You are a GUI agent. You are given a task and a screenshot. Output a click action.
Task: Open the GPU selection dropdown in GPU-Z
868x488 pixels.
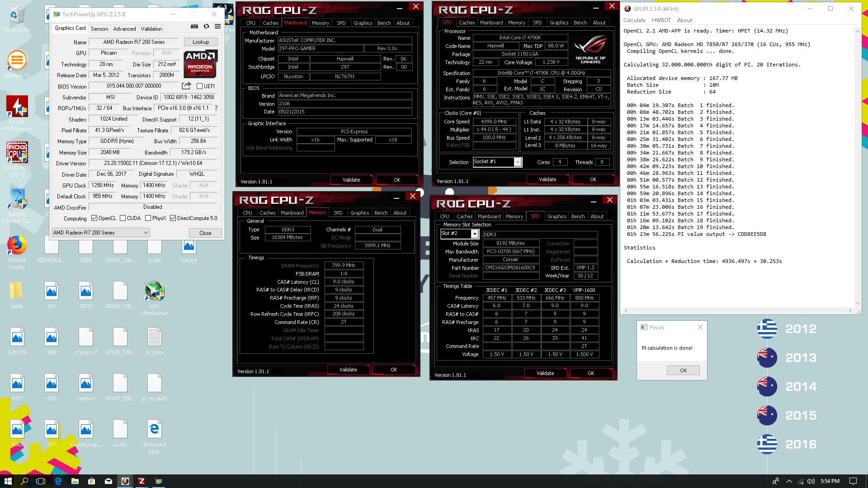point(100,233)
